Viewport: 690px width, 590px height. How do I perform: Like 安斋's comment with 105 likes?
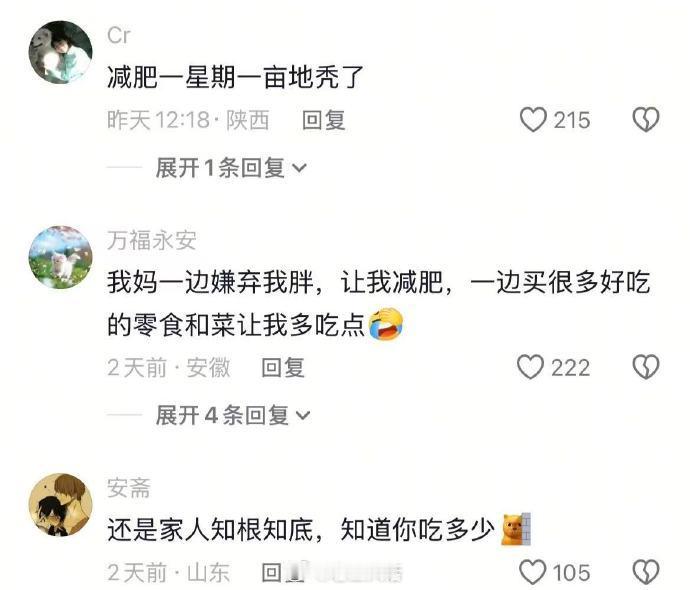point(532,572)
